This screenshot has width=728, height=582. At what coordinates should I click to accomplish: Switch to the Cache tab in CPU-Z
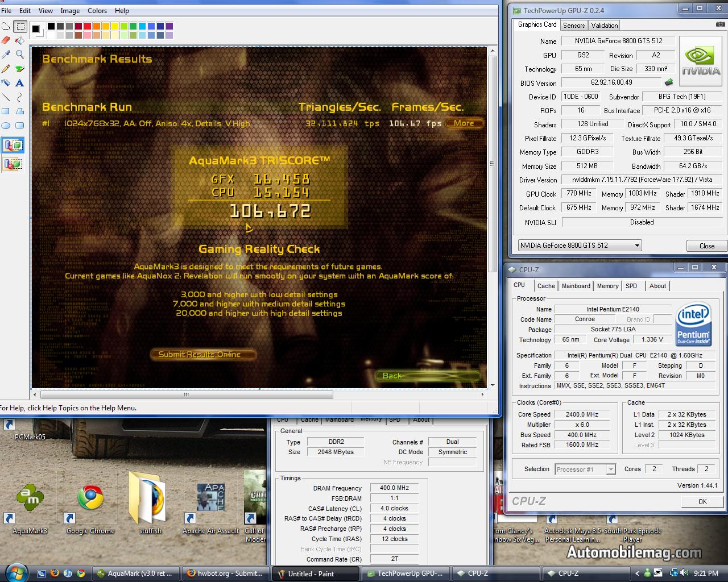click(546, 286)
